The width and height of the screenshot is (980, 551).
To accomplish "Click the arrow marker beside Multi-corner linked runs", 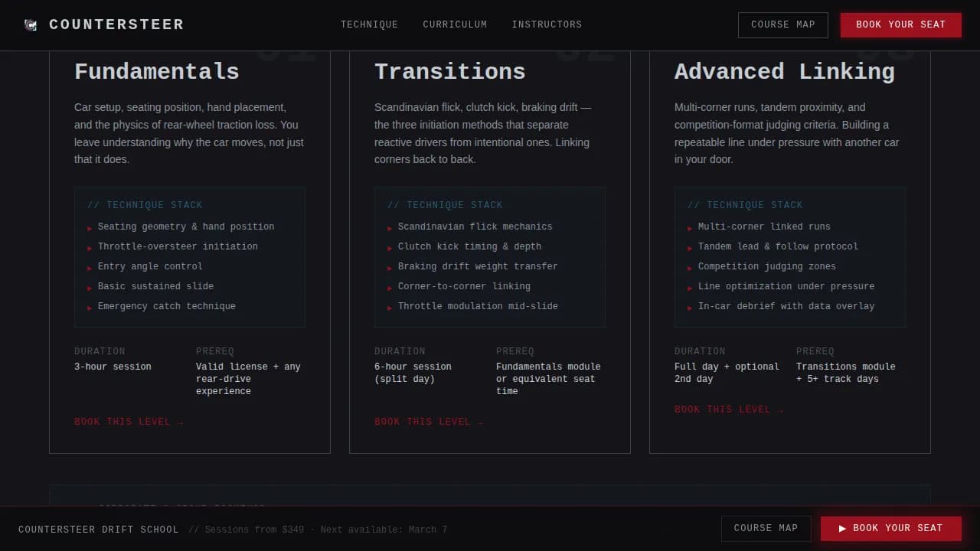I will click(690, 227).
